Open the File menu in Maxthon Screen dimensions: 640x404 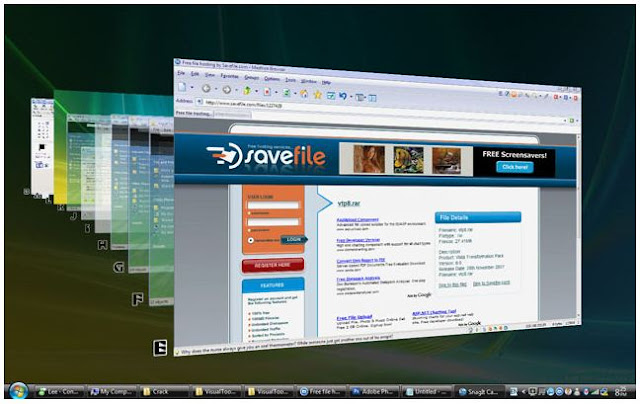(181, 73)
